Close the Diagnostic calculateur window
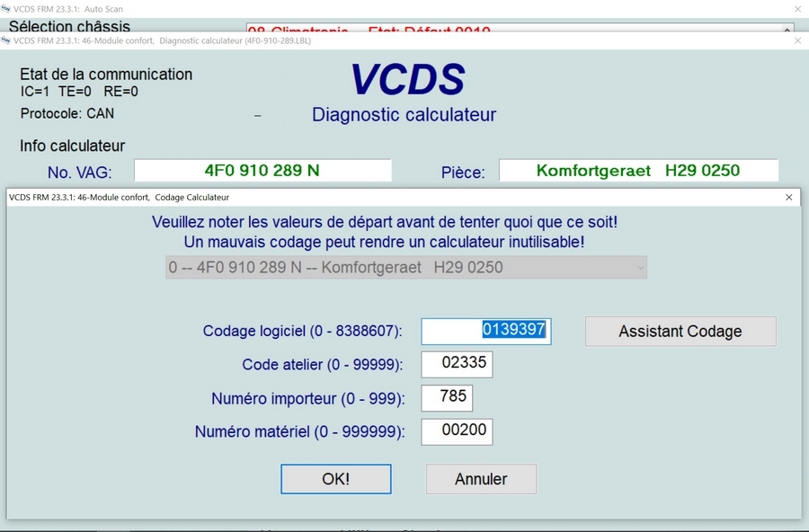Image resolution: width=809 pixels, height=532 pixels. pos(797,40)
